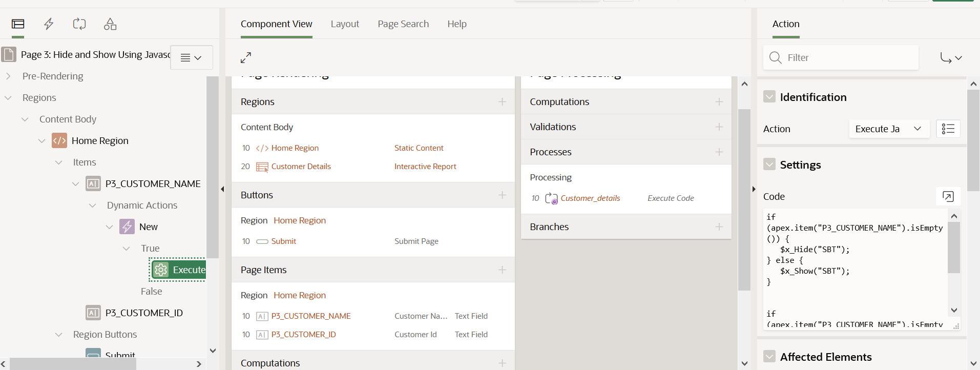
Task: Collapse the Affected Elements section
Action: [769, 357]
